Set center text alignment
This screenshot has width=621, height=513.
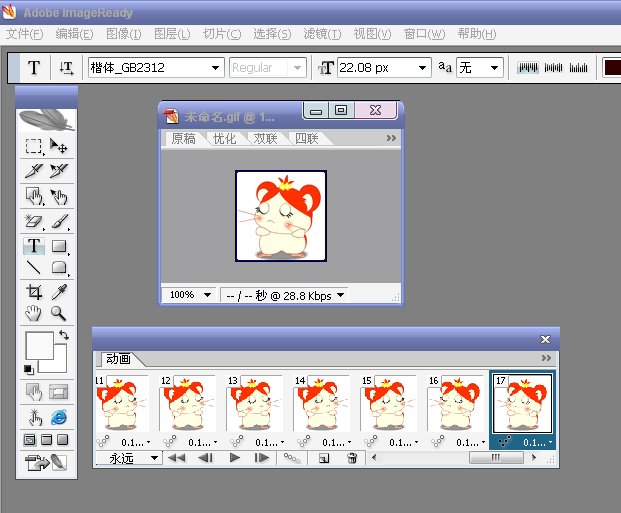click(x=553, y=68)
